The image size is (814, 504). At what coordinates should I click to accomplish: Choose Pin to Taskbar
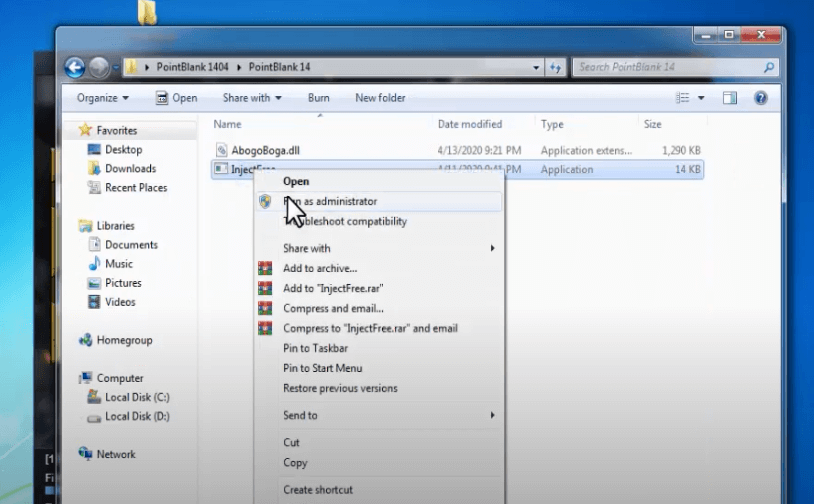(x=379, y=348)
